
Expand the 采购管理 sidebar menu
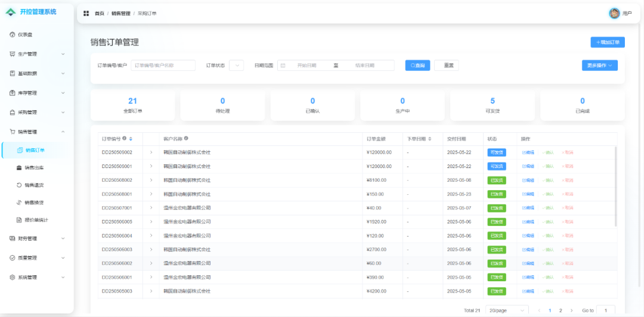coord(37,112)
